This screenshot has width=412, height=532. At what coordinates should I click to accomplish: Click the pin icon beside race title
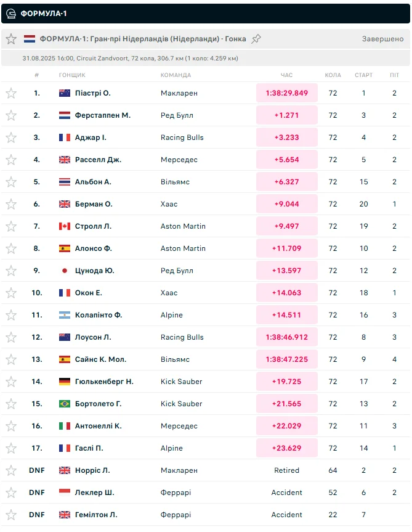[x=256, y=39]
